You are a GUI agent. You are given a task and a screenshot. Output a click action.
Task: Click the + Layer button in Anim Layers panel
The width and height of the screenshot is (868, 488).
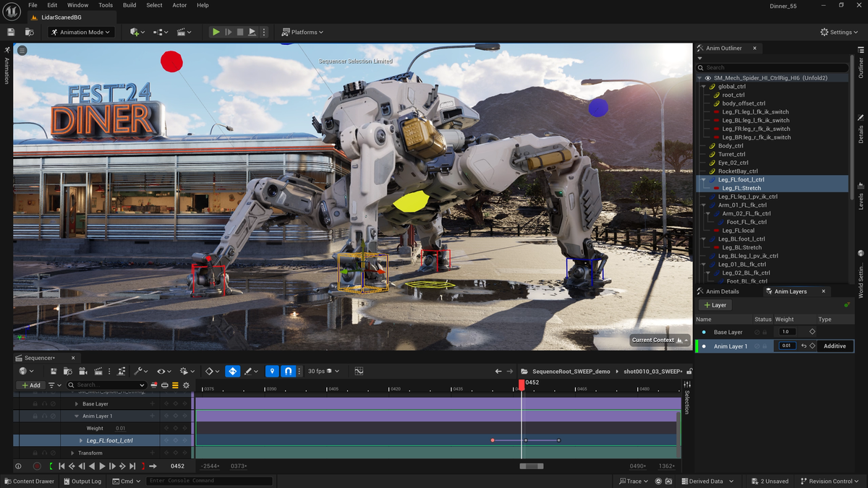click(x=715, y=304)
